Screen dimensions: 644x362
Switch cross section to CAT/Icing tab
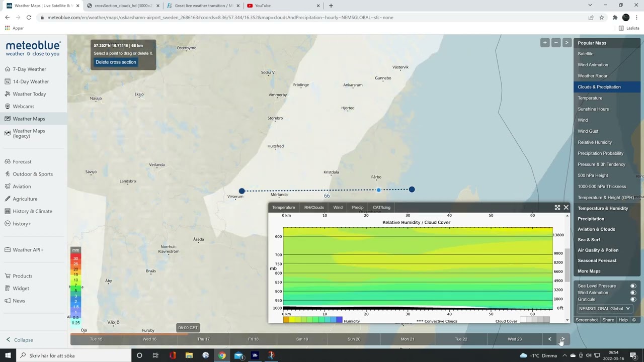pyautogui.click(x=381, y=207)
